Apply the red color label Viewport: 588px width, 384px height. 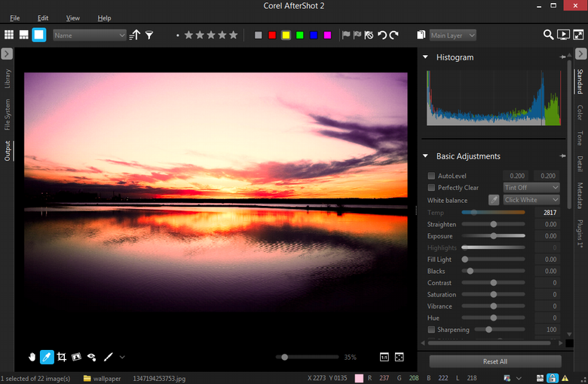(272, 35)
